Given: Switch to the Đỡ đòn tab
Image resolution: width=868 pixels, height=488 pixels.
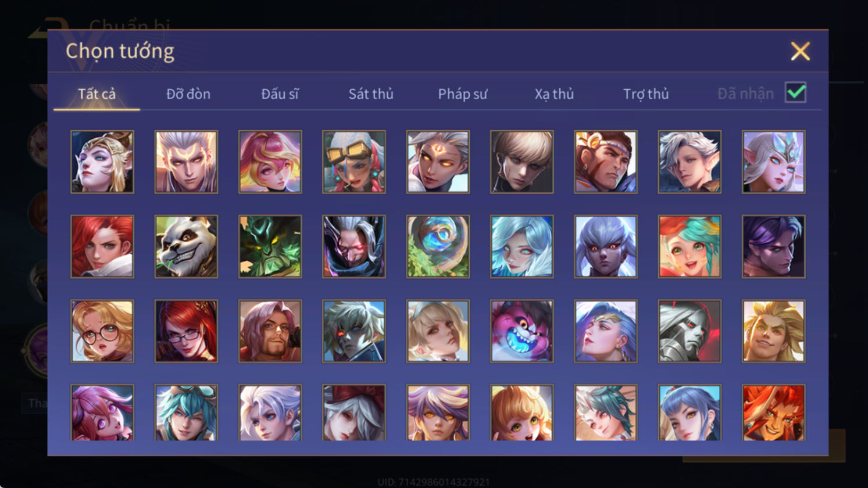Looking at the screenshot, I should pyautogui.click(x=188, y=94).
